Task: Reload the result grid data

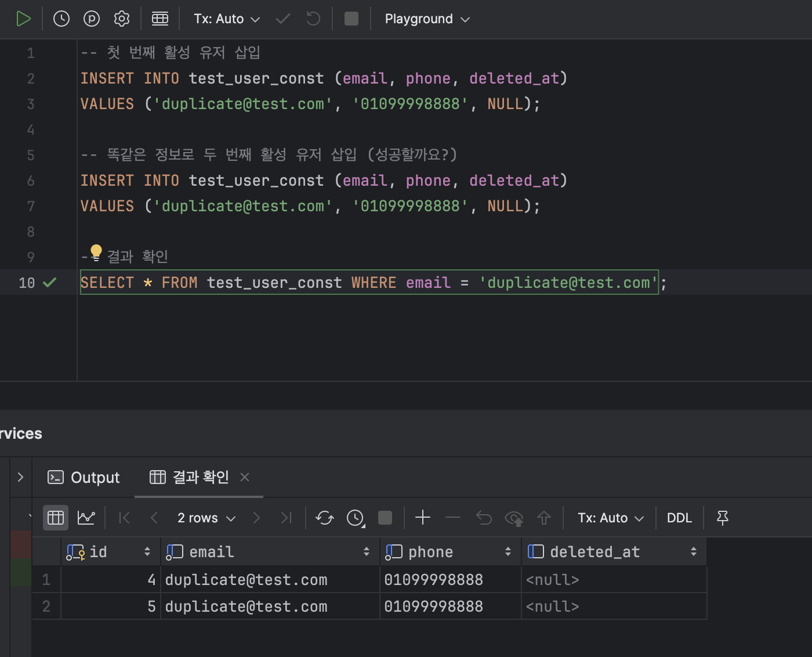Action: coord(325,517)
